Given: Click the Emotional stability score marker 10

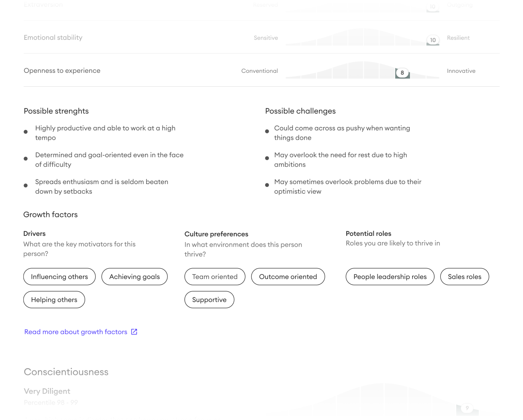Looking at the screenshot, I should pyautogui.click(x=433, y=40).
